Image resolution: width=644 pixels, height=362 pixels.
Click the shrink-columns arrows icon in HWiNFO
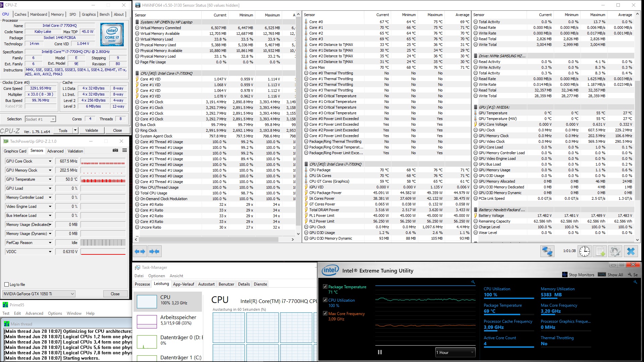coord(154,251)
